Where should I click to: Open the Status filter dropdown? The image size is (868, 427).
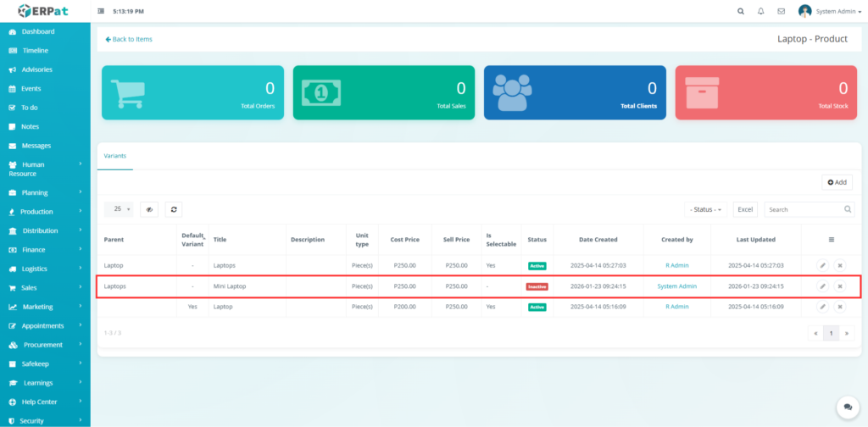coord(705,209)
